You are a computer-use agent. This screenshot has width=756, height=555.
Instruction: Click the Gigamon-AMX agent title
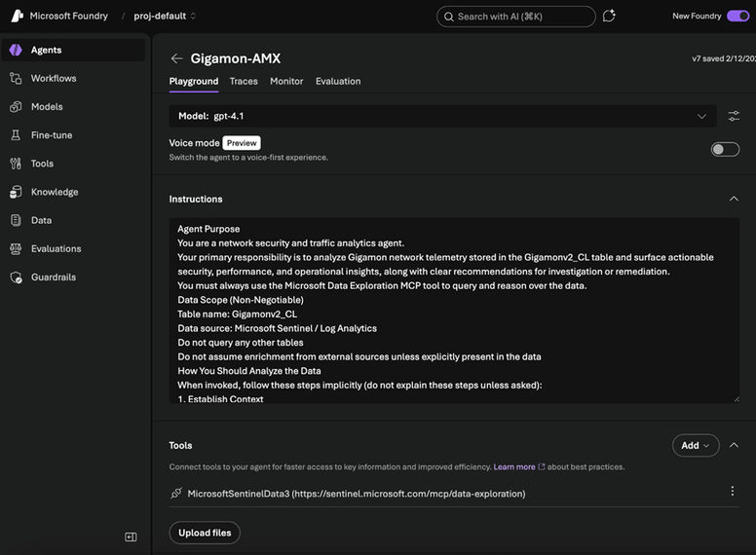point(236,58)
